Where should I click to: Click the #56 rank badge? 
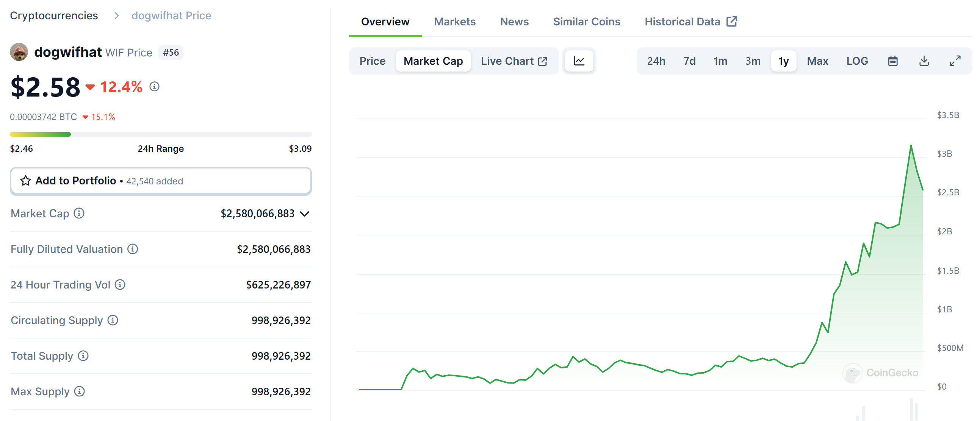171,52
